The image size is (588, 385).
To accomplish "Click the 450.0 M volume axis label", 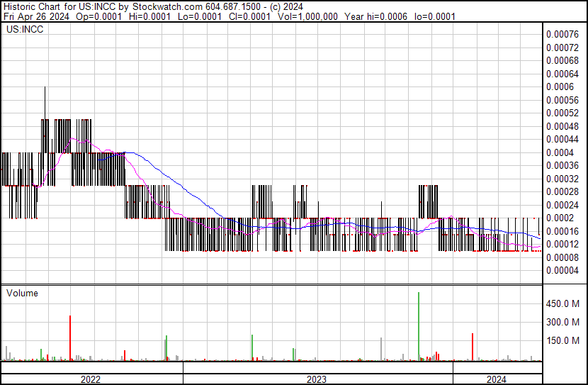I will click(562, 303).
